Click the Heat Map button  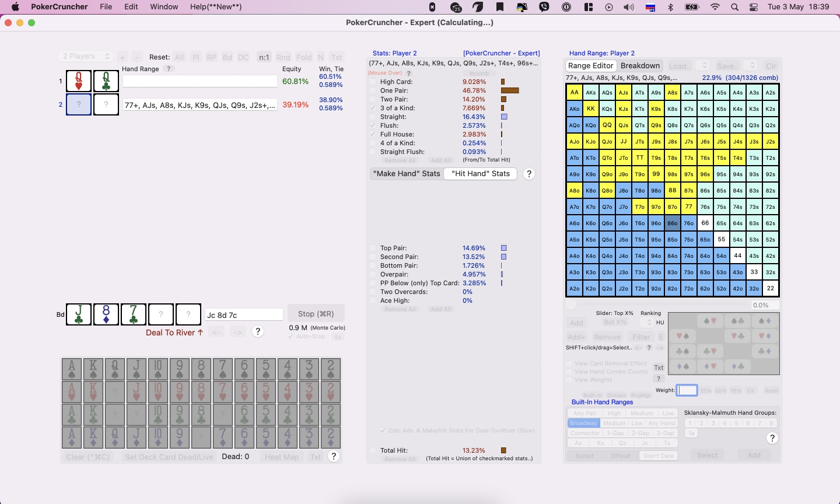point(282,457)
